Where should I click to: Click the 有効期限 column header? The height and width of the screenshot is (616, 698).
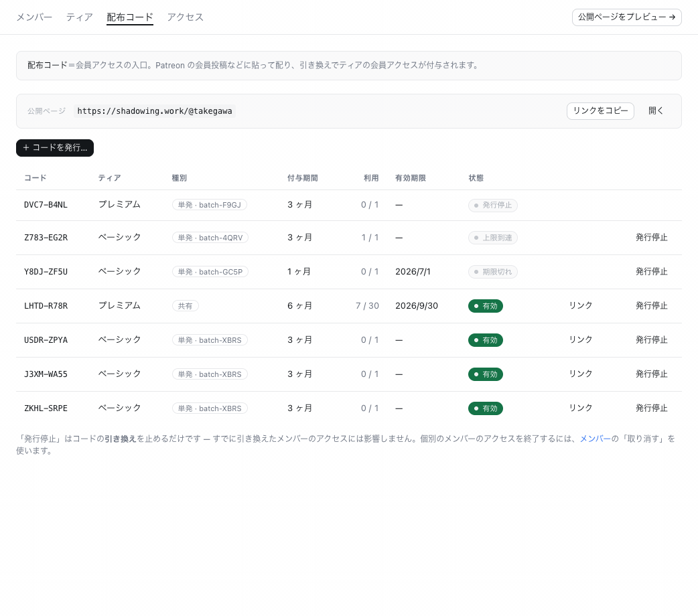411,178
